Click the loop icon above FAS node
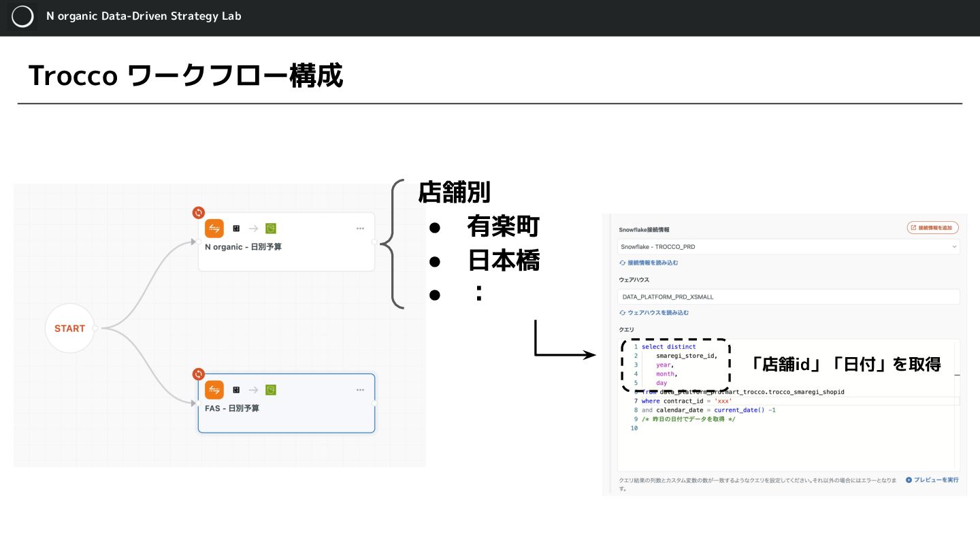 199,373
